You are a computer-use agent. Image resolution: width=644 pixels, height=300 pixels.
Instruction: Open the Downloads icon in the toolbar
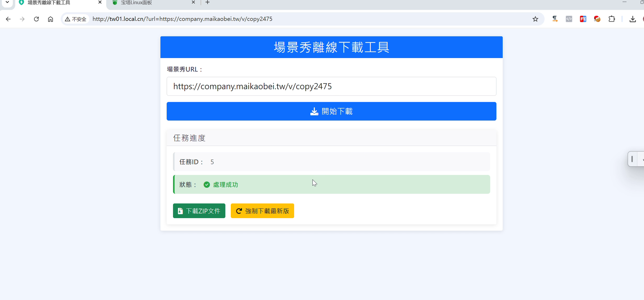(x=632, y=19)
